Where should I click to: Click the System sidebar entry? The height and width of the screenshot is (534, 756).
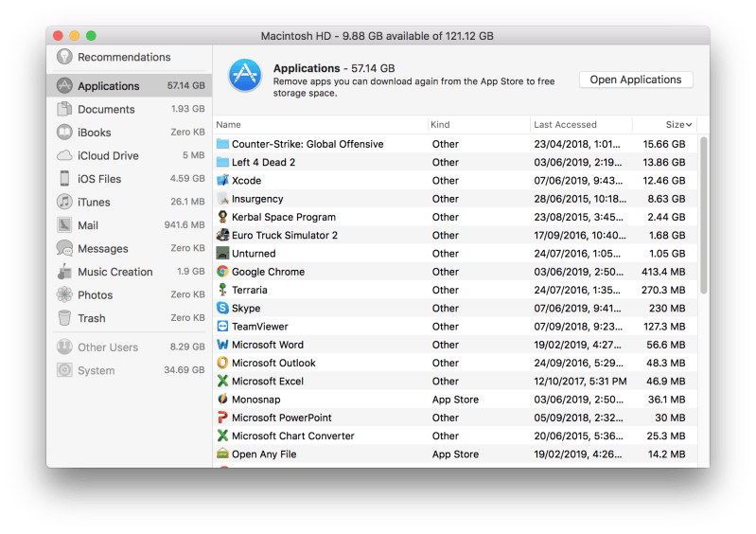(129, 370)
